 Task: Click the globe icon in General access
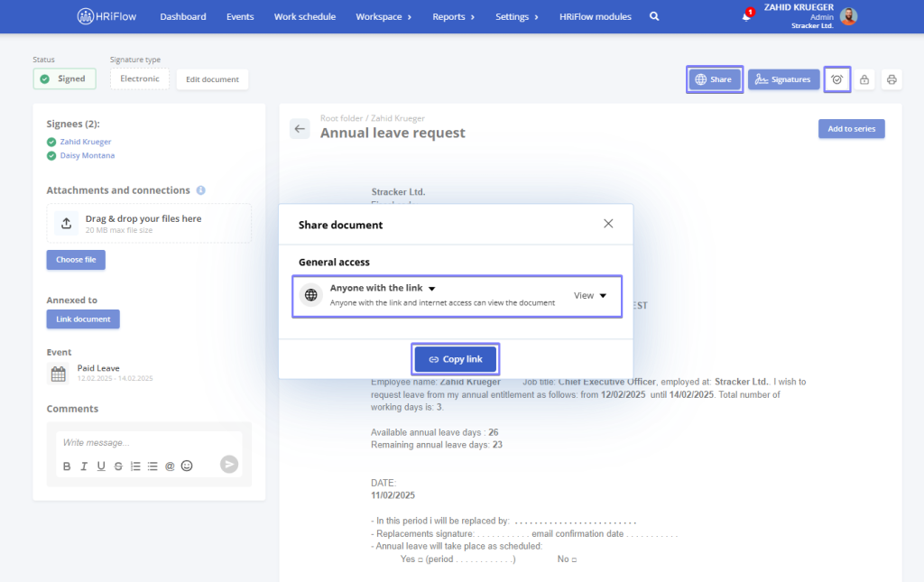[311, 295]
